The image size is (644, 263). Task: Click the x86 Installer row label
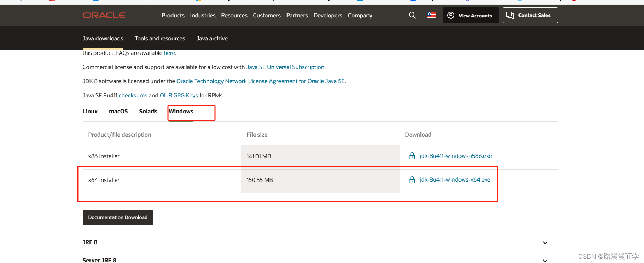click(x=104, y=156)
